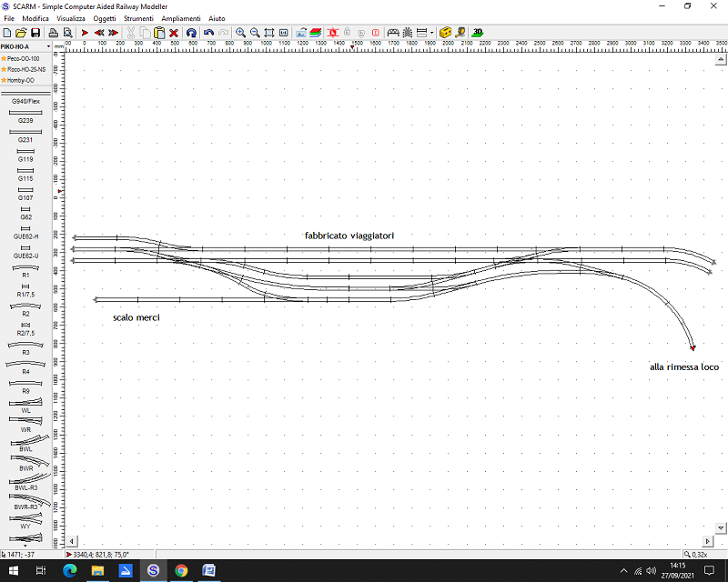Open the print preview tool
The height and width of the screenshot is (582, 728).
67,33
